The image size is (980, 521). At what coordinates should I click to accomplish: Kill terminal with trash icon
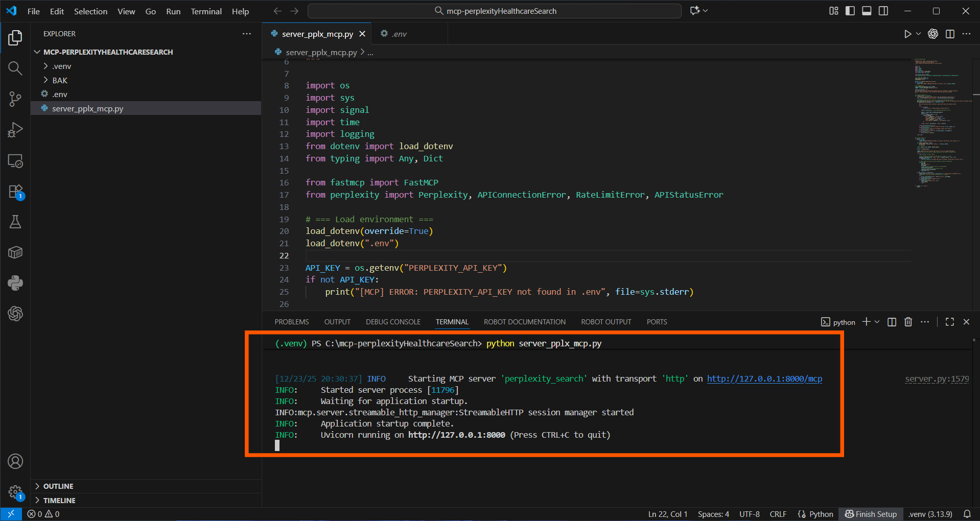(908, 322)
